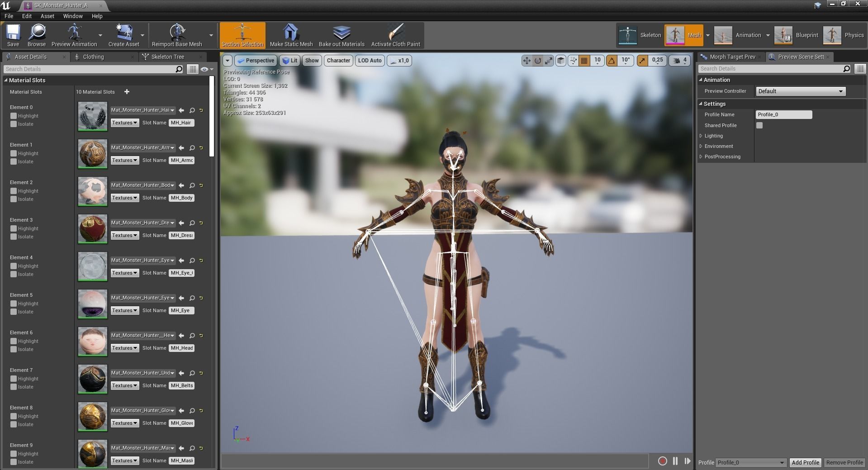Viewport: 868px width, 470px height.
Task: Open Asset Details view options grid
Action: pyautogui.click(x=193, y=69)
